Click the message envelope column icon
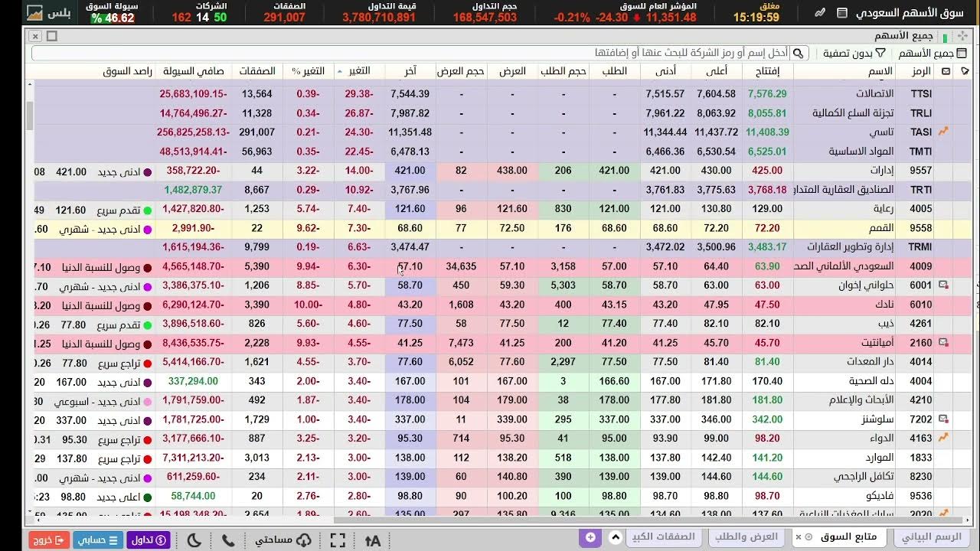 point(946,71)
